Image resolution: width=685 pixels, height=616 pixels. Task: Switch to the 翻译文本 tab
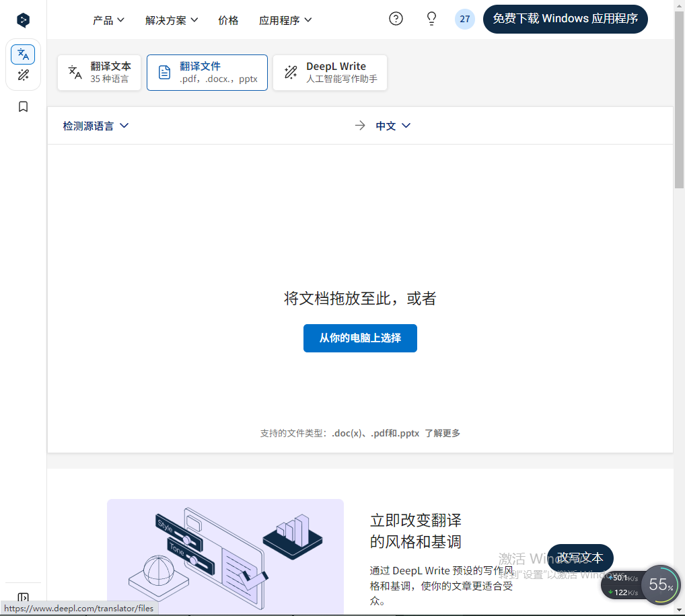click(99, 73)
